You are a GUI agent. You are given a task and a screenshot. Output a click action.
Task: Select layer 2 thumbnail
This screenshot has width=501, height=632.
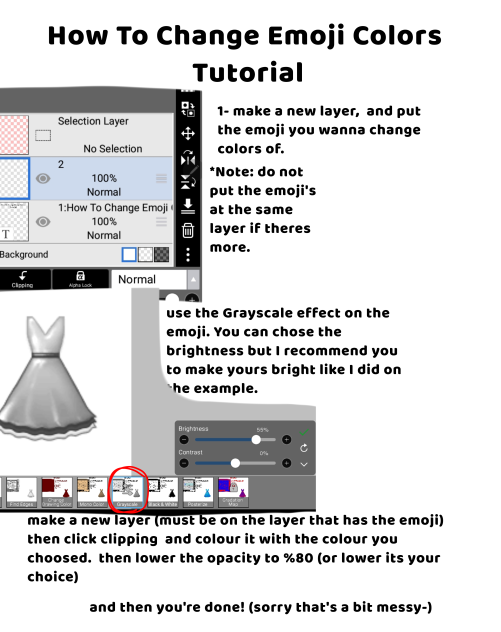[14, 179]
